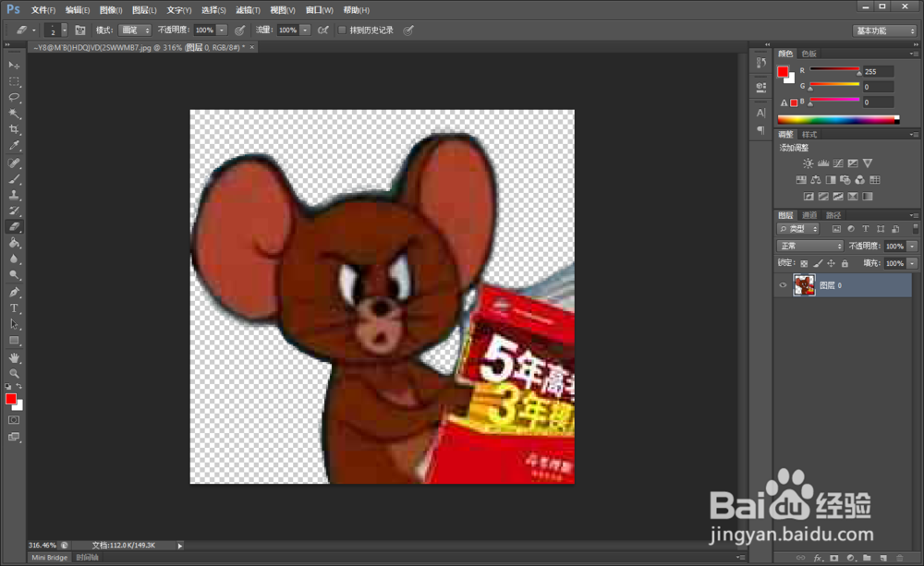Select the Blur tool
Viewport: 924px width, 566px height.
click(x=14, y=259)
